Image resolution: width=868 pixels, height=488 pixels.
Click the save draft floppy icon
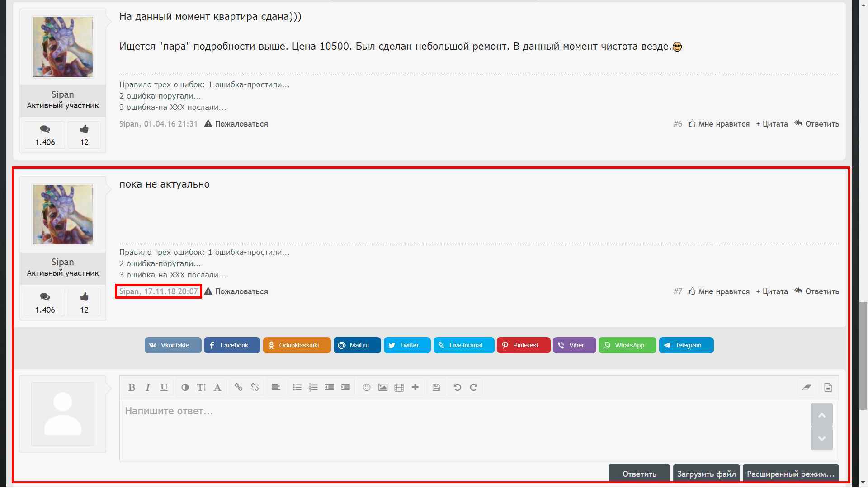[436, 387]
